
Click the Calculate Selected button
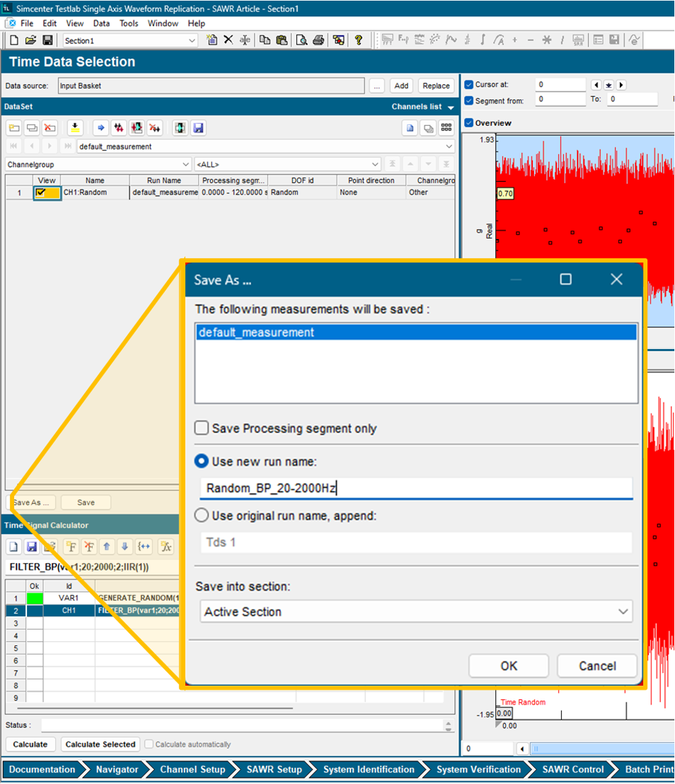100,744
